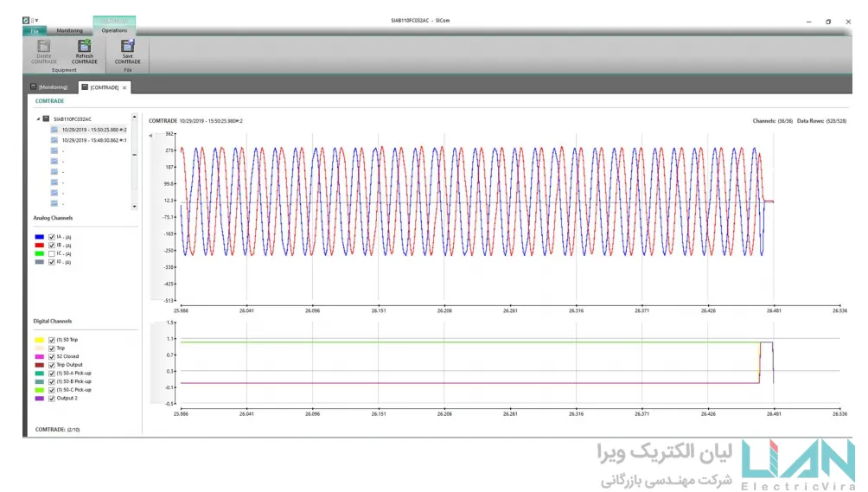
Task: Open the File ribbon tab
Action: (35, 31)
